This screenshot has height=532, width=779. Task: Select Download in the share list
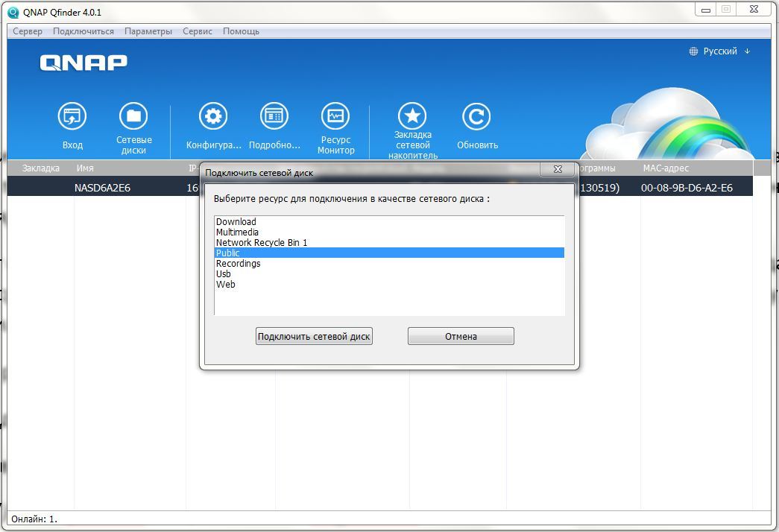(x=236, y=222)
